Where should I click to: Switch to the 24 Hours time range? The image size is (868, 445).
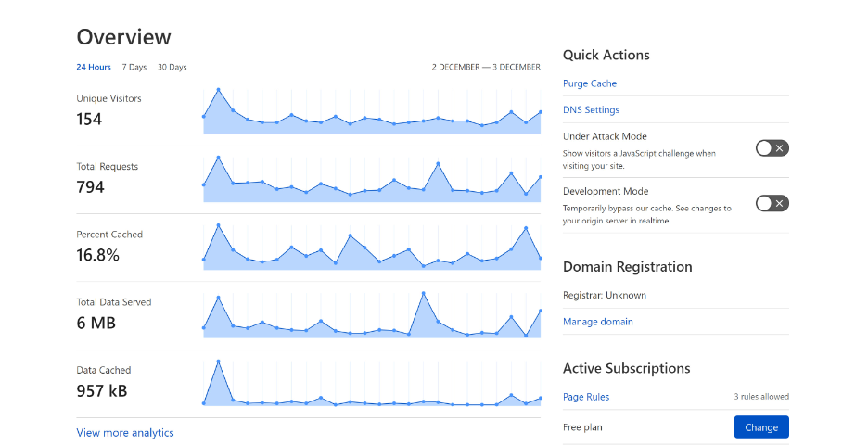[94, 67]
